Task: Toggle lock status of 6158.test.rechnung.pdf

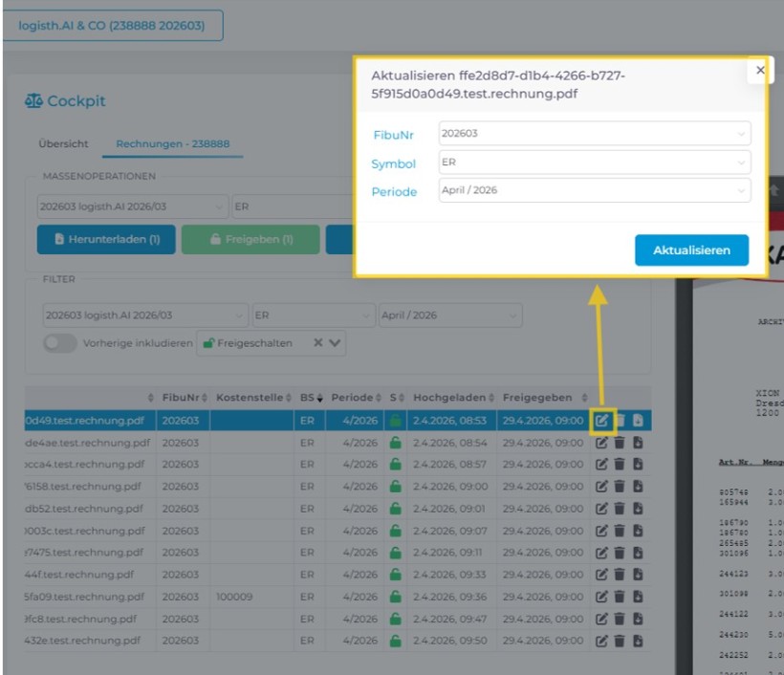Action: [x=395, y=486]
